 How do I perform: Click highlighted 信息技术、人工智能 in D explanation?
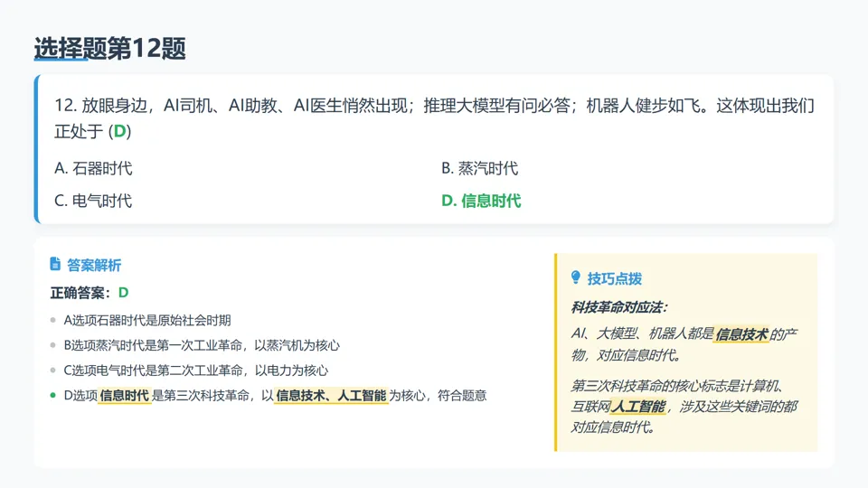[331, 396]
